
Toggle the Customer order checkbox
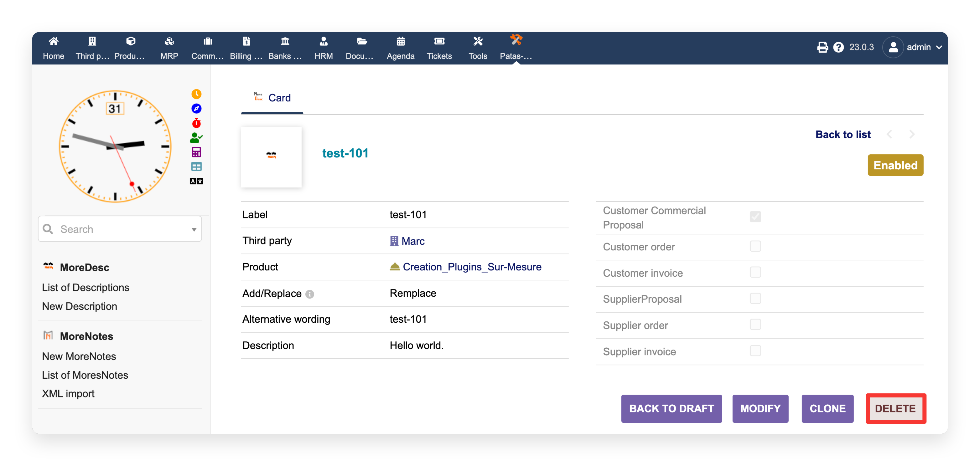tap(755, 246)
